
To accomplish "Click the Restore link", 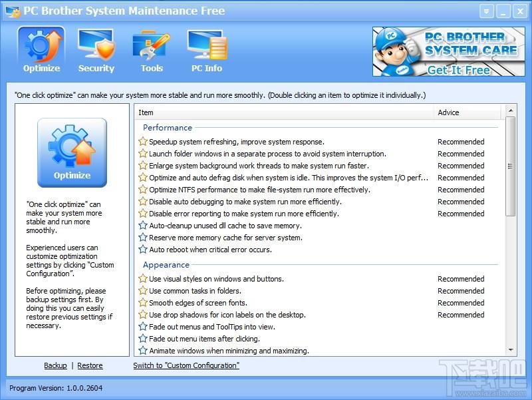I will pos(90,365).
